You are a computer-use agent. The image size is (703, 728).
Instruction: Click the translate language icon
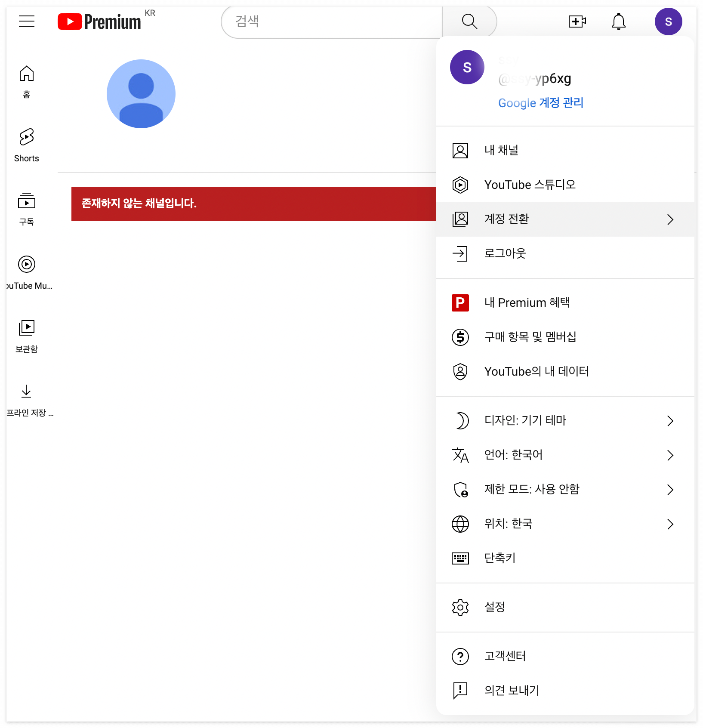click(x=460, y=455)
